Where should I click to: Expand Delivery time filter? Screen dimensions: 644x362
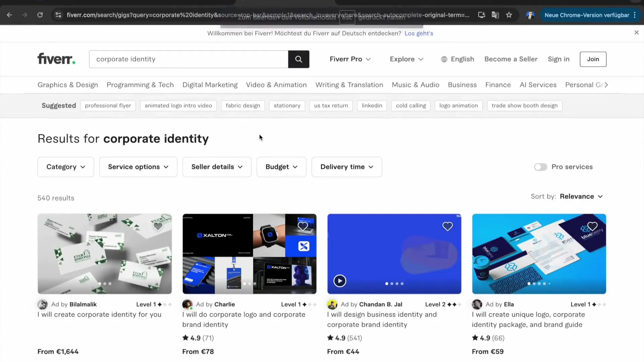click(x=346, y=167)
